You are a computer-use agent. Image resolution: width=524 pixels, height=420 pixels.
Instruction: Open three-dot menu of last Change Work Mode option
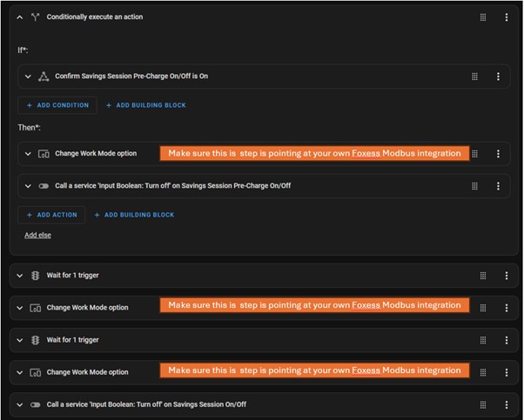507,372
